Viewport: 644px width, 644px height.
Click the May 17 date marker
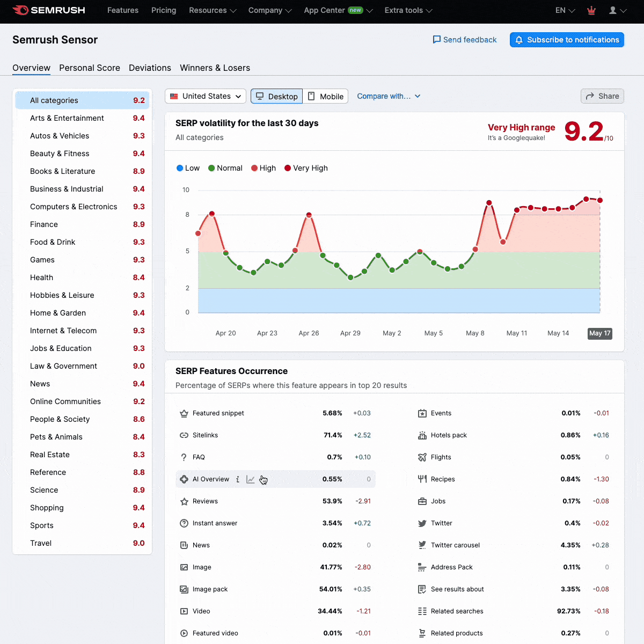(x=600, y=333)
